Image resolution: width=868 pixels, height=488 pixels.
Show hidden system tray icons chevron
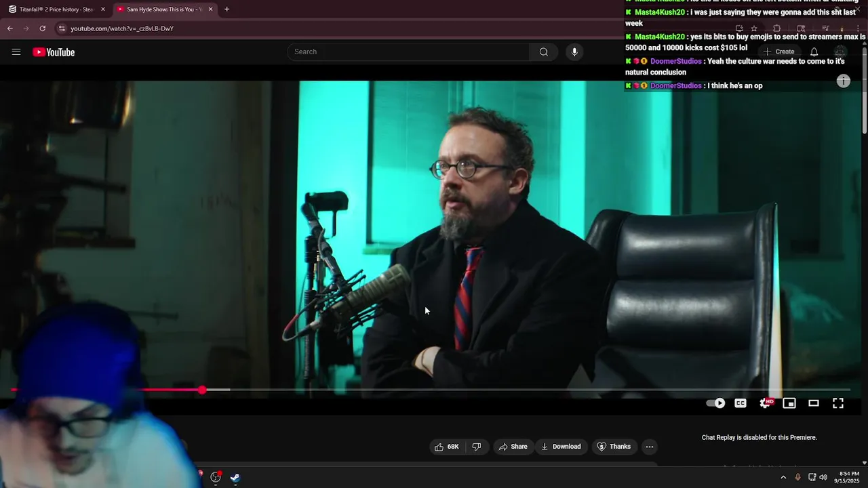coord(783,477)
